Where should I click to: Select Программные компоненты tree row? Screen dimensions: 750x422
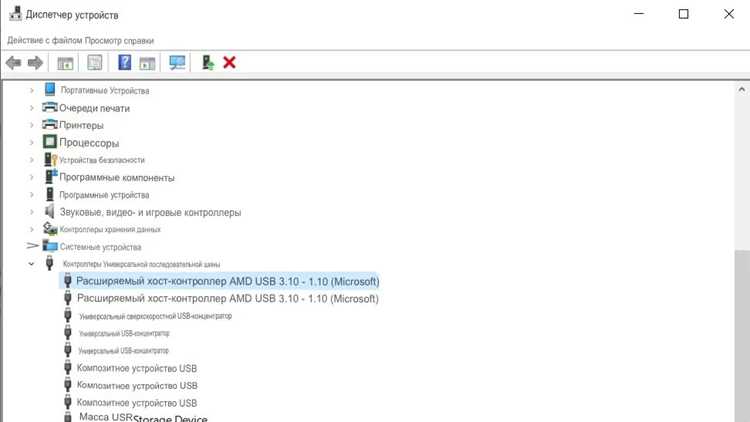click(x=117, y=178)
